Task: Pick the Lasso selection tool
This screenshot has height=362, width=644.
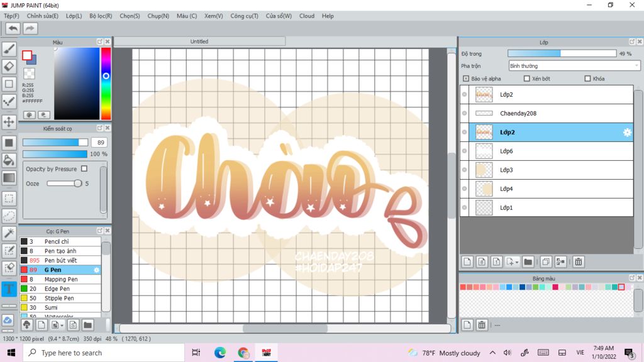Action: [x=9, y=216]
